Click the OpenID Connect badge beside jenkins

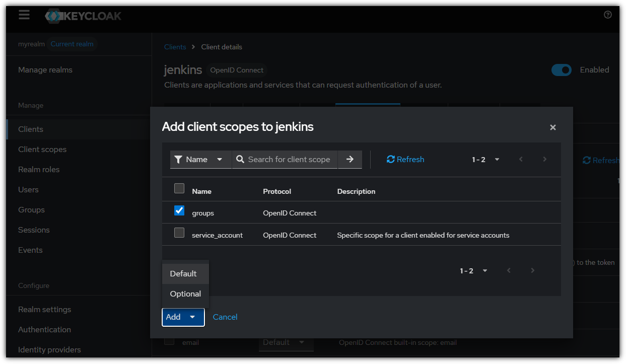[x=237, y=70]
